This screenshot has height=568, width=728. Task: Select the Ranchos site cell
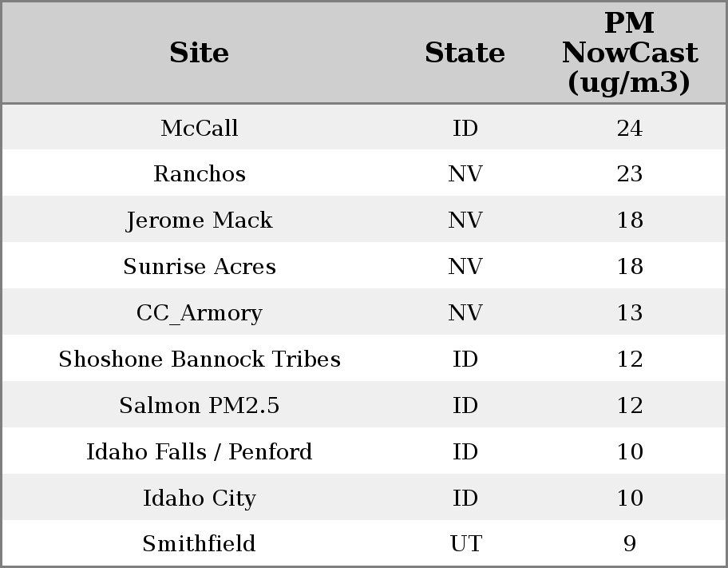coord(199,174)
